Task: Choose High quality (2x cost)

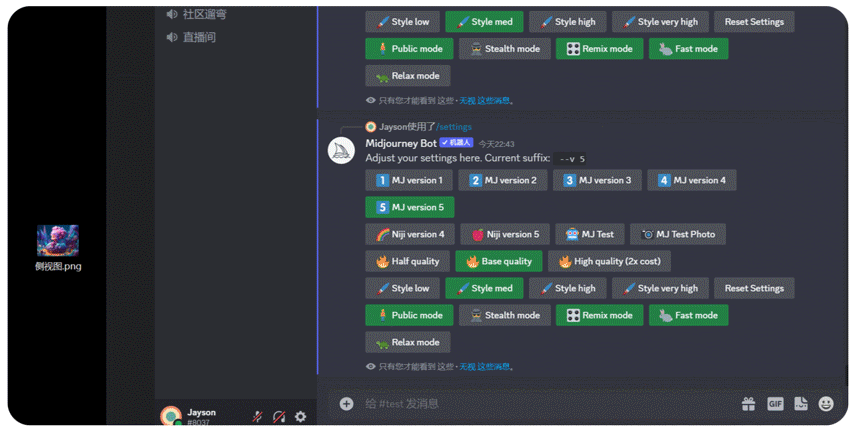Action: 609,261
